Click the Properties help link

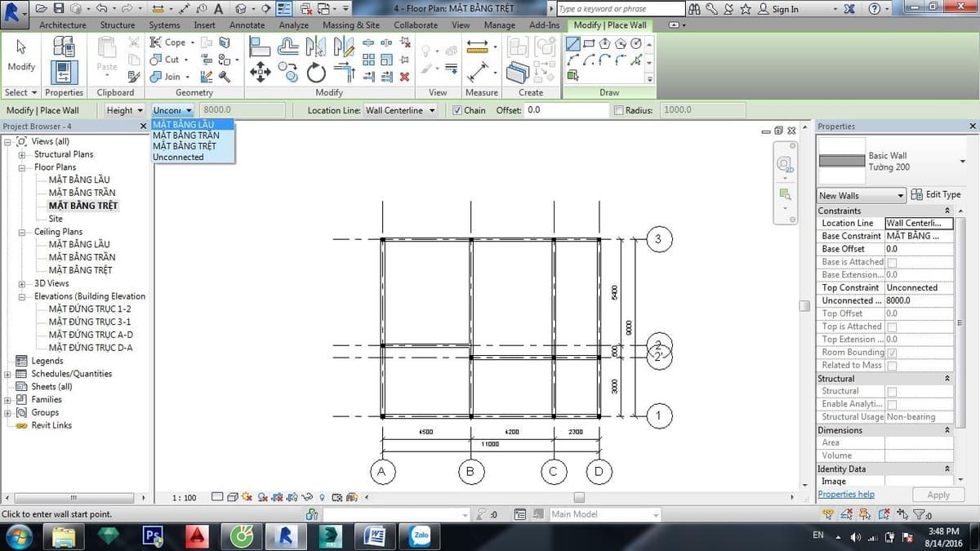(846, 494)
